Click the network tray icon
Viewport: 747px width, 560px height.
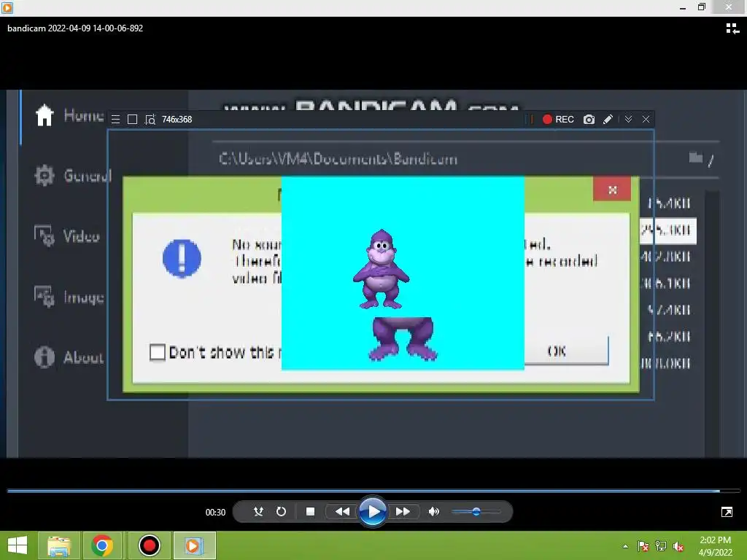pos(661,546)
